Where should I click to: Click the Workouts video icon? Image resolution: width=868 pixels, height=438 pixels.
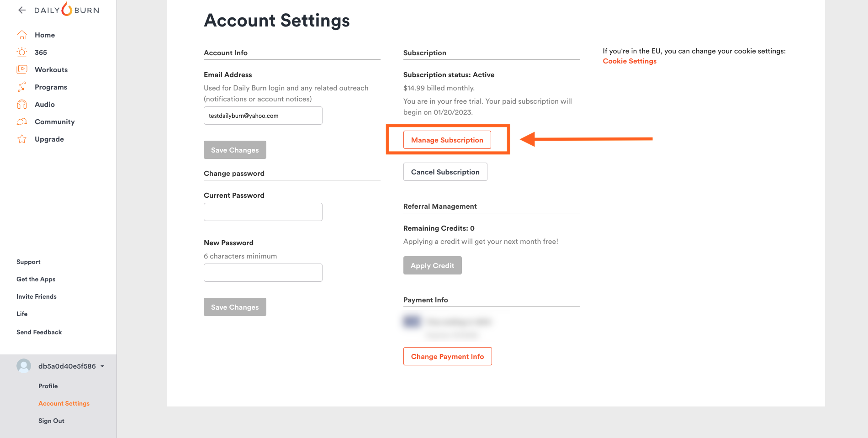[22, 69]
